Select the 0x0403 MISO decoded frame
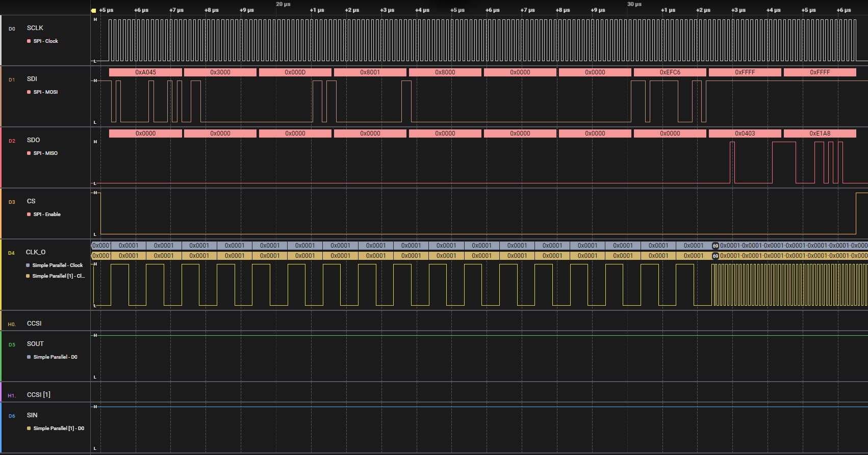Image resolution: width=868 pixels, height=455 pixels. pyautogui.click(x=745, y=133)
